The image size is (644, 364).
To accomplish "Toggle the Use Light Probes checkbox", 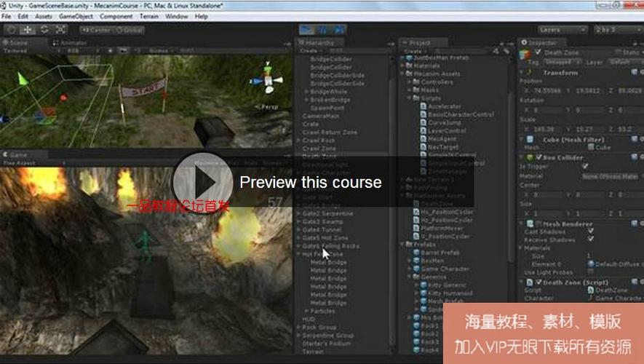I will point(591,272).
